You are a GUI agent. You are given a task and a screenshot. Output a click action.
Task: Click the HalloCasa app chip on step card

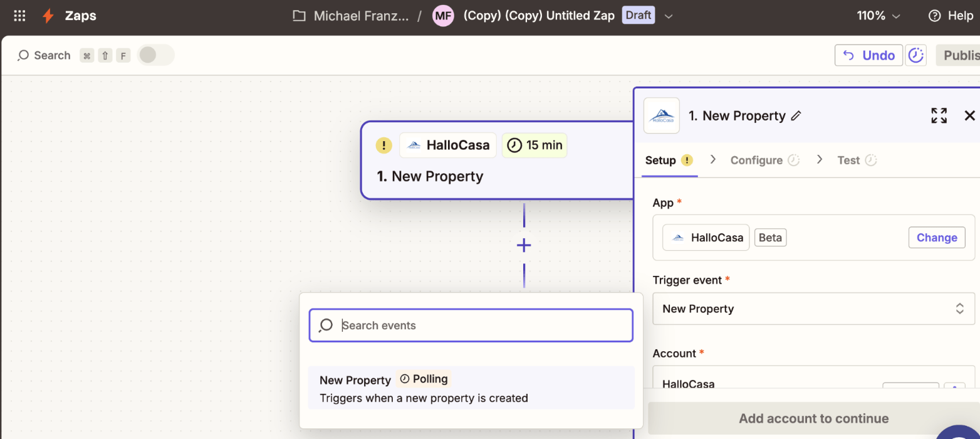448,145
